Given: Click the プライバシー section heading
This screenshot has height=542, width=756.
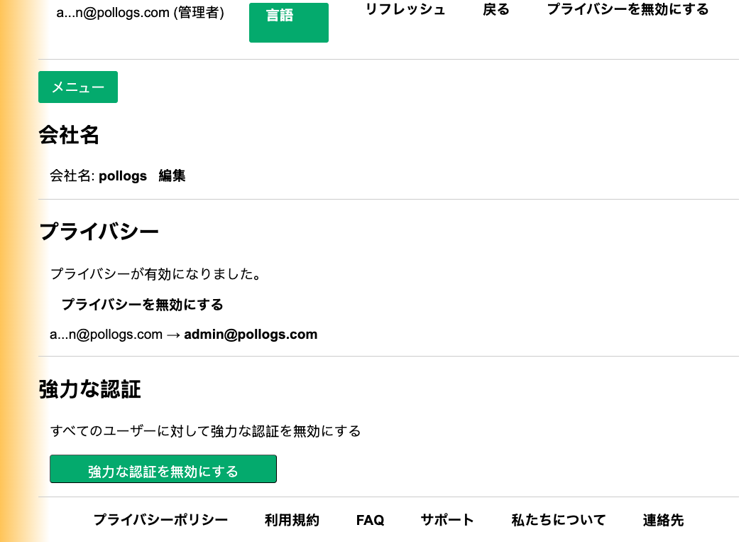Looking at the screenshot, I should 99,231.
